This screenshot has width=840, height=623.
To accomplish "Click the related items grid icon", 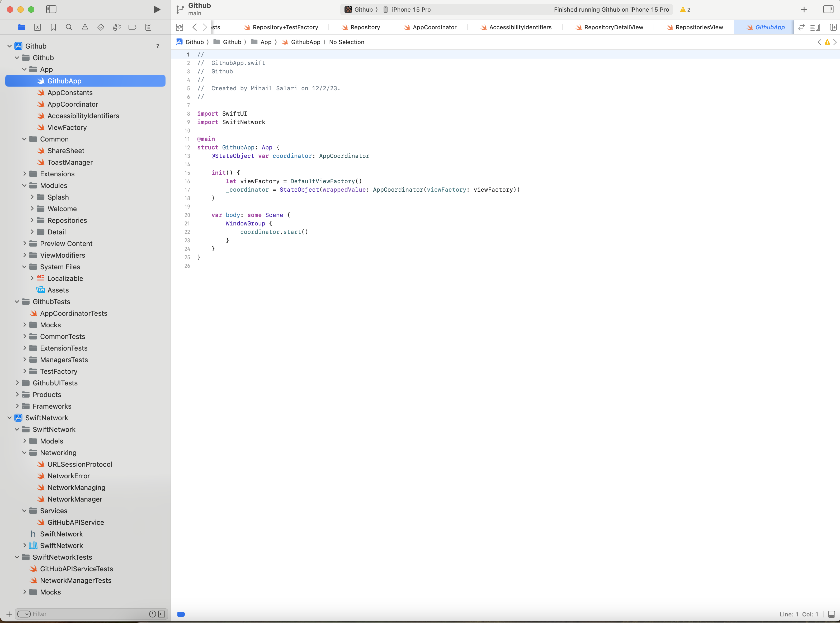I will (180, 27).
